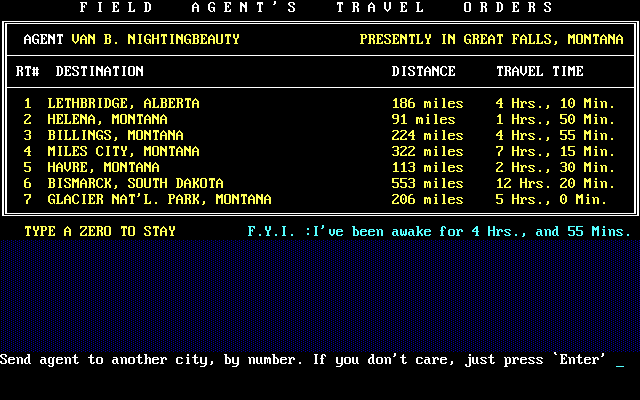Viewport: 640px width, 400px height.
Task: Select the BILLINGS, MONTANA destination
Action: coord(116,135)
